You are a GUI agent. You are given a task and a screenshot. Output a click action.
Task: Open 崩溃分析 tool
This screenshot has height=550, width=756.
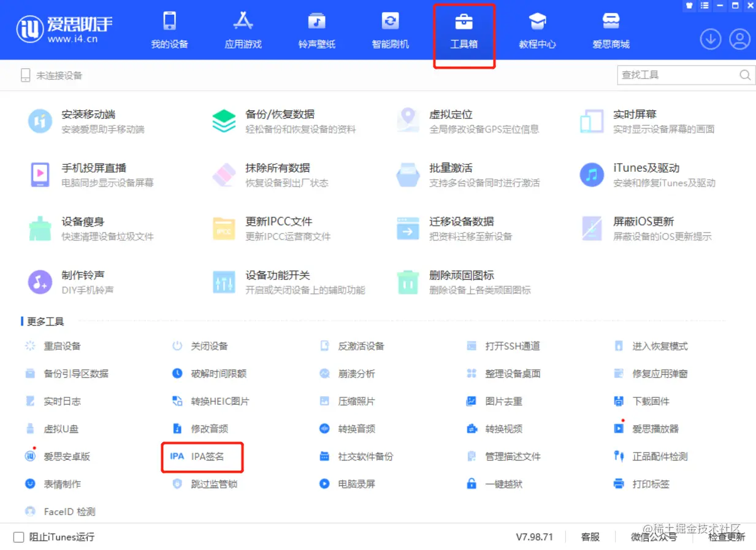[x=347, y=373]
